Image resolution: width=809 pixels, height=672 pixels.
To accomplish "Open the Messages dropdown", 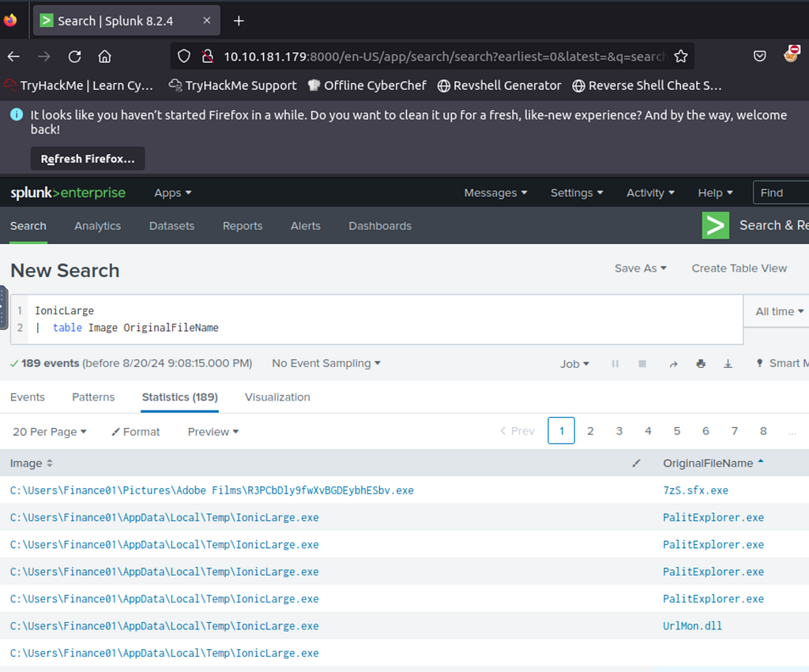I will [495, 193].
